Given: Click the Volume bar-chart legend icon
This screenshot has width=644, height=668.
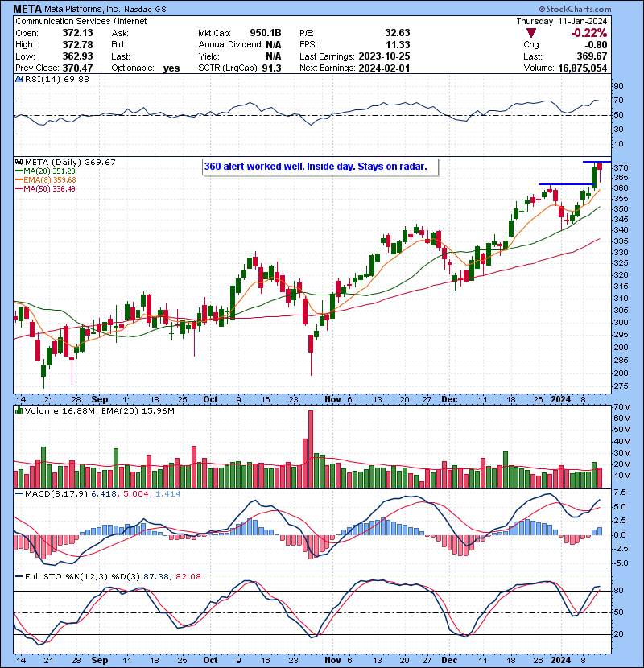Looking at the screenshot, I should coord(19,410).
